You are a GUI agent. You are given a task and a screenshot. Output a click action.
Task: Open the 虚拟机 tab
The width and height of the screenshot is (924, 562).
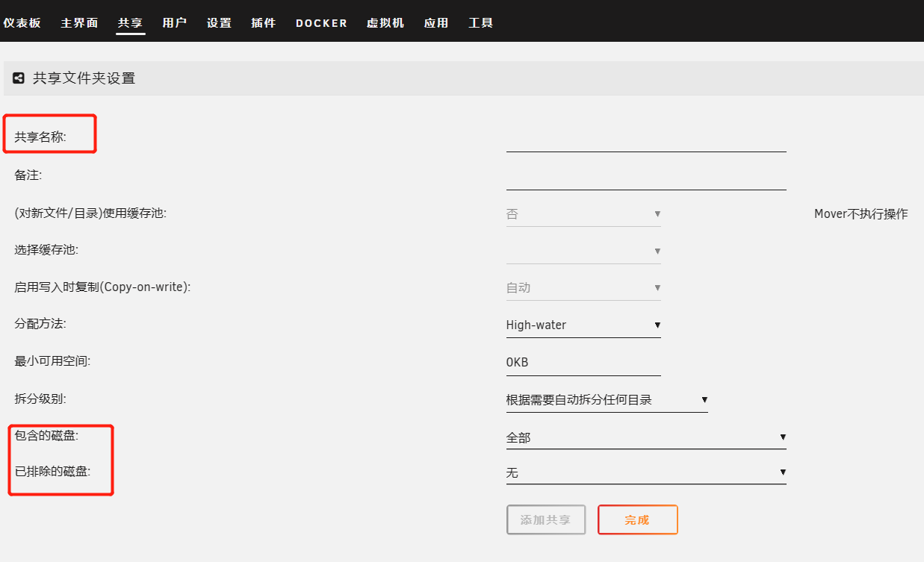coord(385,23)
